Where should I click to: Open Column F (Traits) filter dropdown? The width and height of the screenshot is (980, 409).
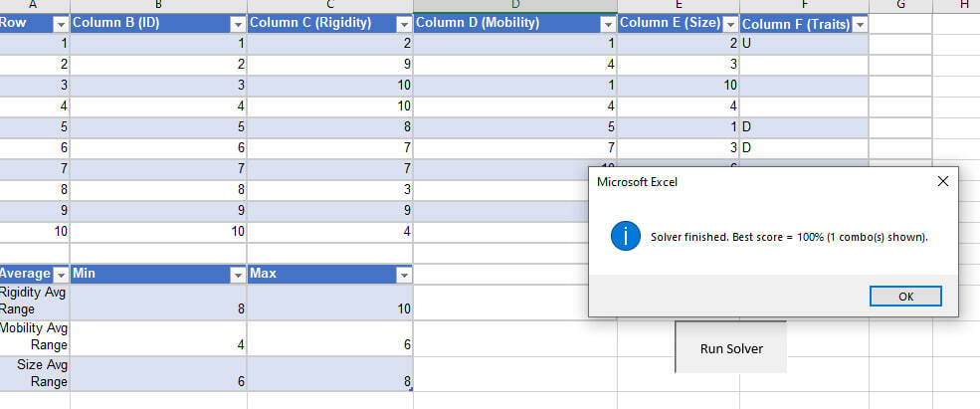click(x=860, y=25)
